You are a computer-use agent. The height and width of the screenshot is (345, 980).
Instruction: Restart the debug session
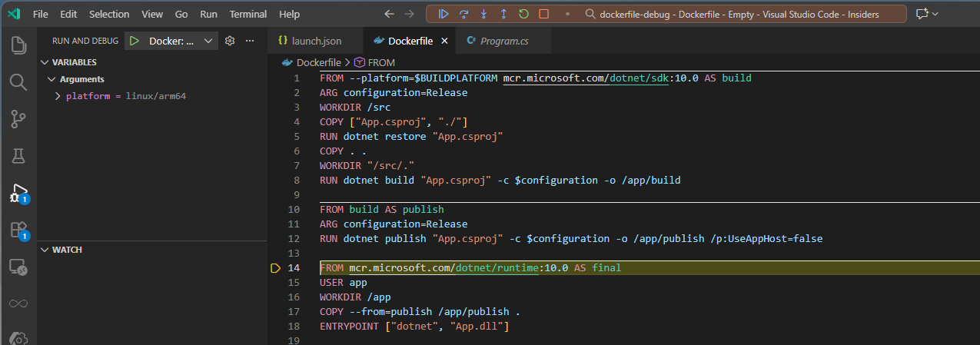click(523, 14)
